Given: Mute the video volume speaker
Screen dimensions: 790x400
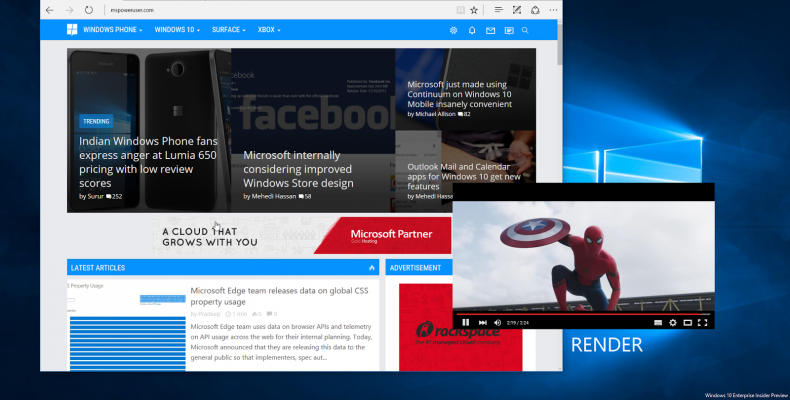Looking at the screenshot, I should tap(498, 322).
